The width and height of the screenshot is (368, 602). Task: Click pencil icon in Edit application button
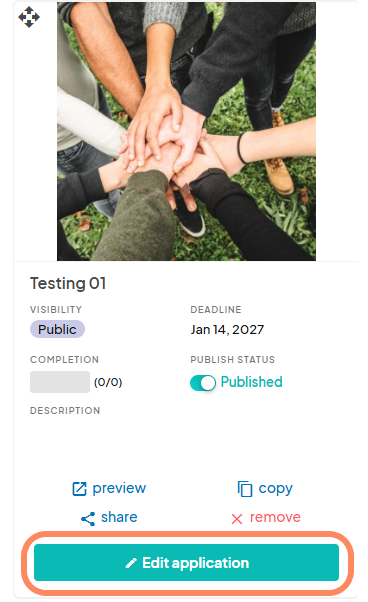point(131,563)
